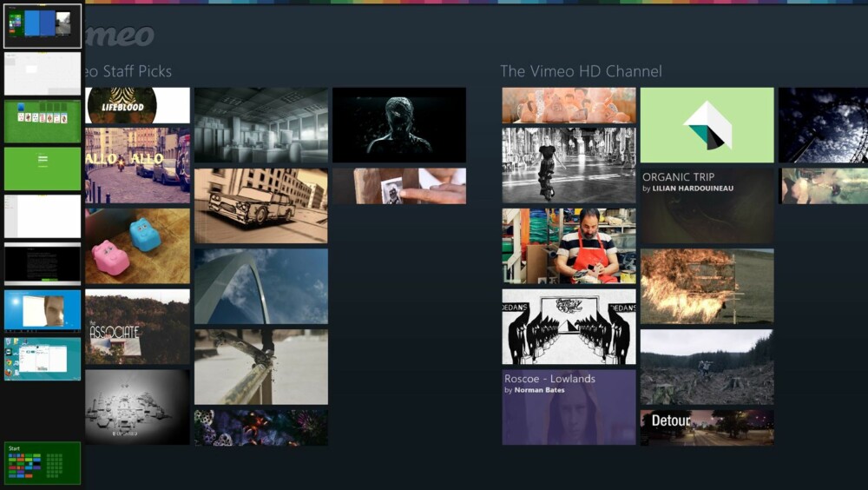868x490 pixels.
Task: Switch to the black text screen app thumbnail
Action: point(43,264)
